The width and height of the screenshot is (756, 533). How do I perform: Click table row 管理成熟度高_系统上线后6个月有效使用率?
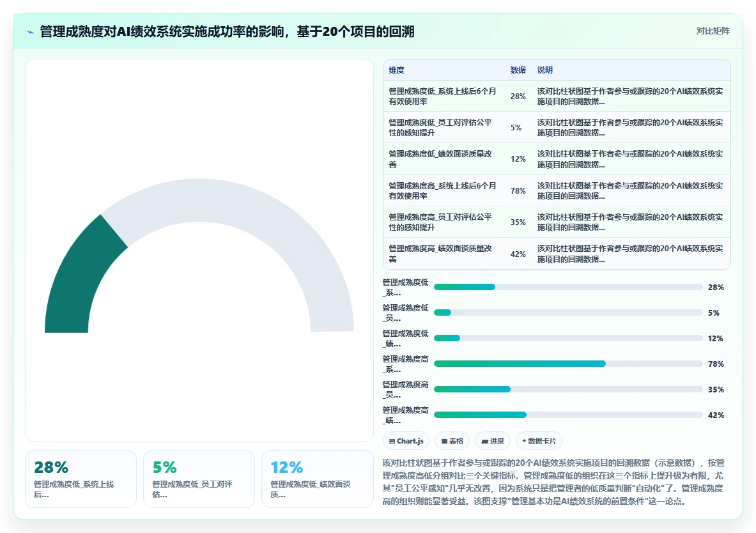coord(557,190)
